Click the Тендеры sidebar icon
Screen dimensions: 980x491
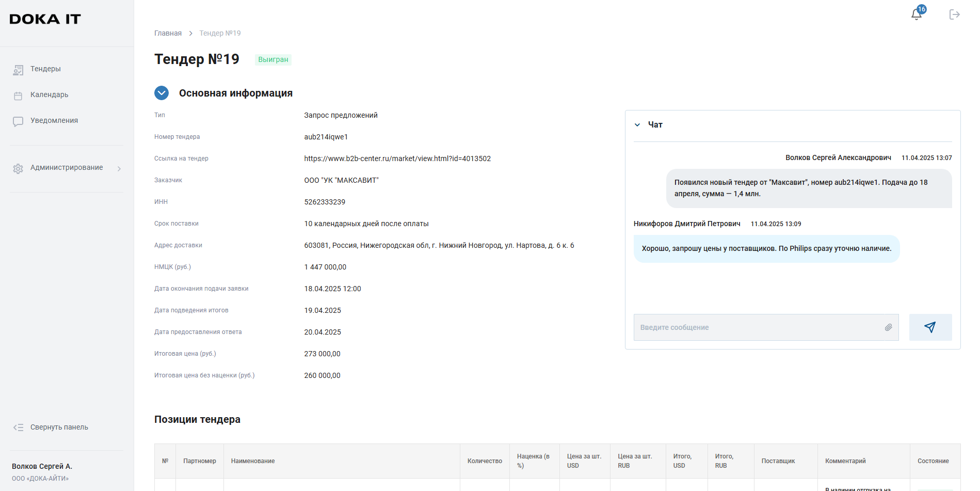tap(18, 70)
